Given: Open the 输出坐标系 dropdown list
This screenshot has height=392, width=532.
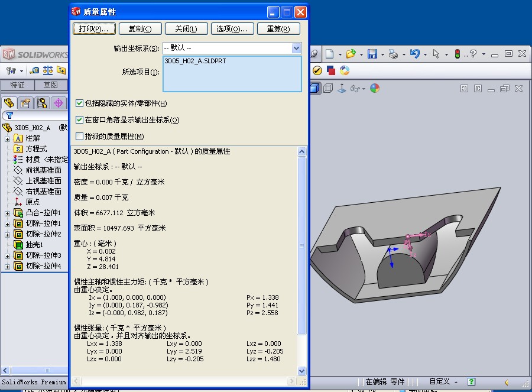Looking at the screenshot, I should pyautogui.click(x=296, y=48).
